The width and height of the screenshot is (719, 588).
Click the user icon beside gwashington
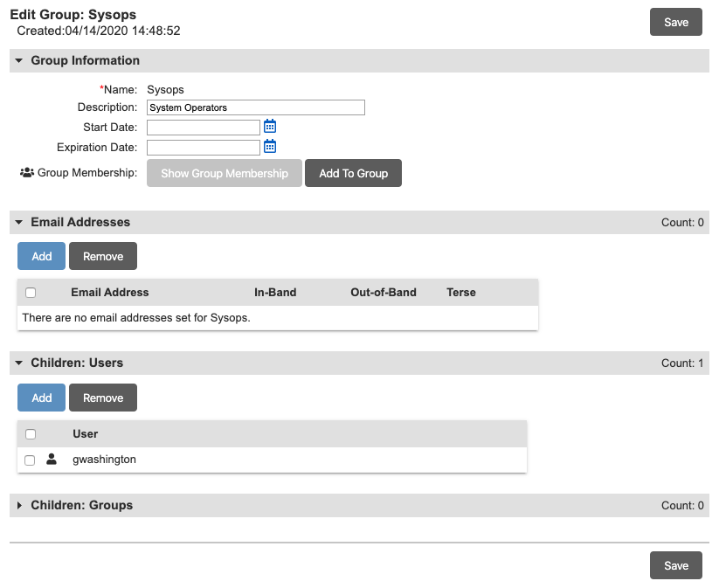click(x=51, y=459)
